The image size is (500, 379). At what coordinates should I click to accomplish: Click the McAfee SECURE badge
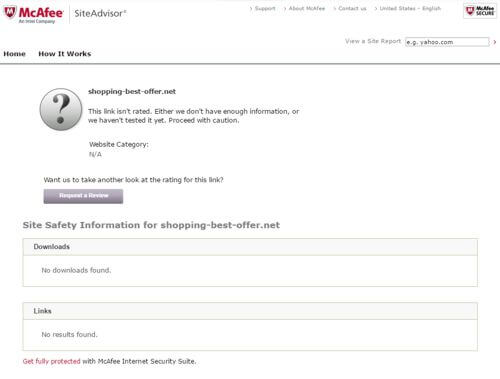pyautogui.click(x=480, y=11)
